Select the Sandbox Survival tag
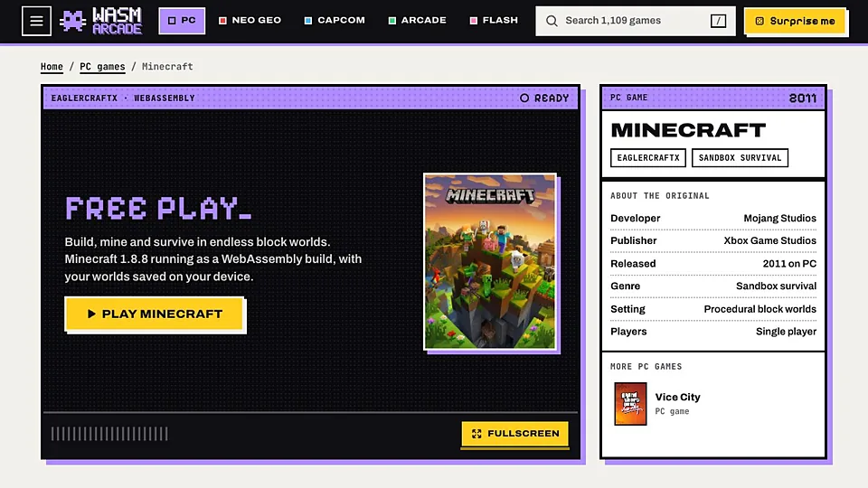This screenshot has width=868, height=488. (x=740, y=157)
